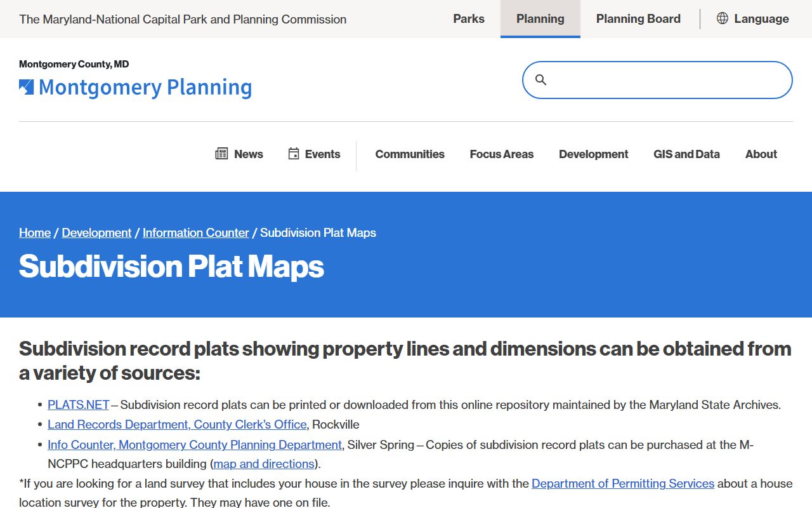Click the Montgomery Planning logo

(135, 87)
